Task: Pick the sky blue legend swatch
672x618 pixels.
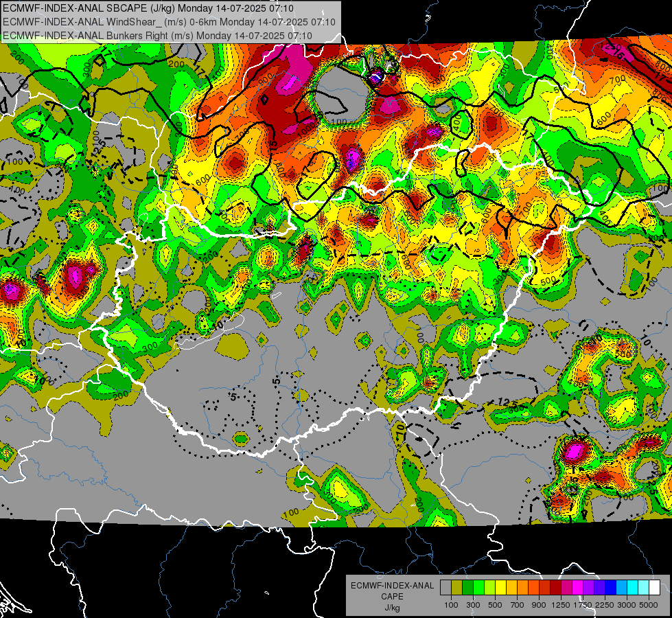Action: click(621, 588)
